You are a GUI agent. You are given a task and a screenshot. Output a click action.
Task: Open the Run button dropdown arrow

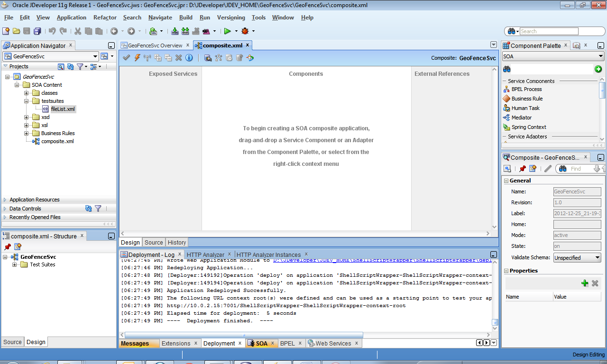pos(236,31)
